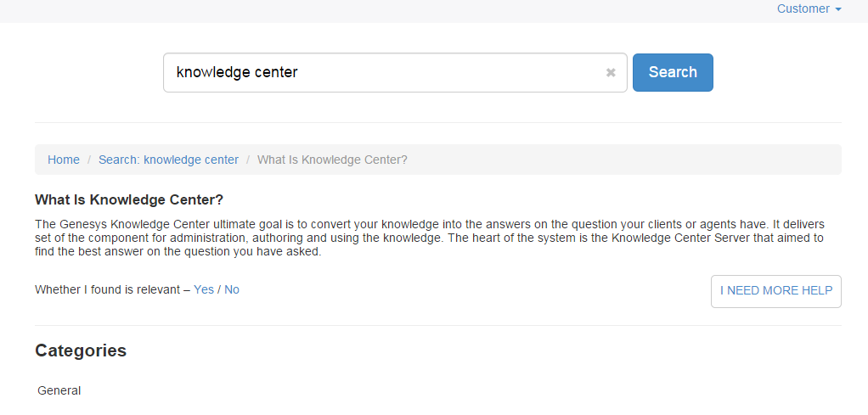Click the Categories section heading
Viewport: 868px width, 415px height.
pyautogui.click(x=81, y=351)
